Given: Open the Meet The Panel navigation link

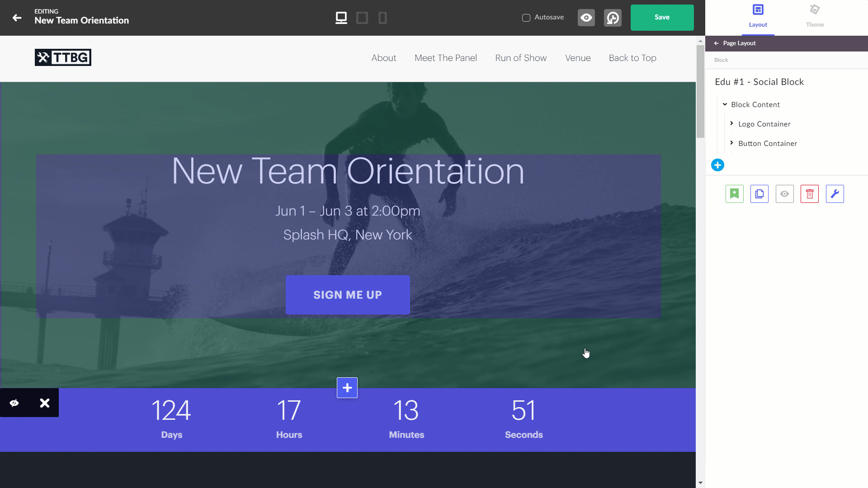Looking at the screenshot, I should [x=446, y=58].
